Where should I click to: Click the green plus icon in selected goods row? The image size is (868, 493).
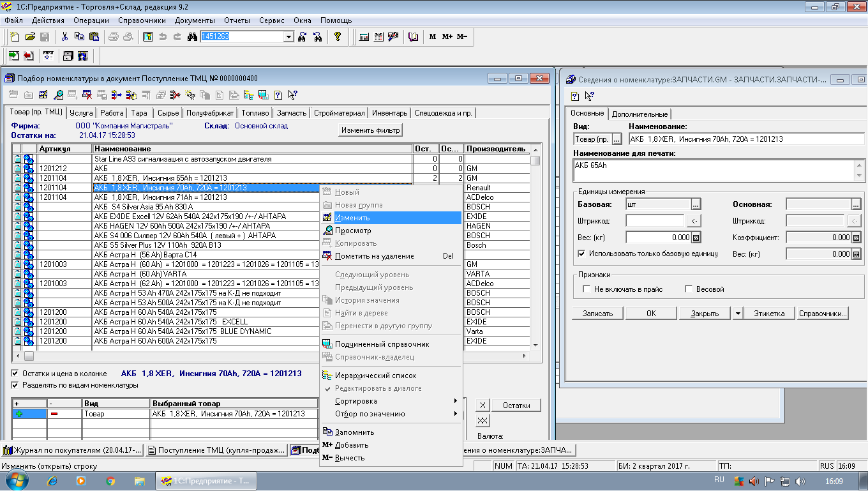tap(19, 414)
